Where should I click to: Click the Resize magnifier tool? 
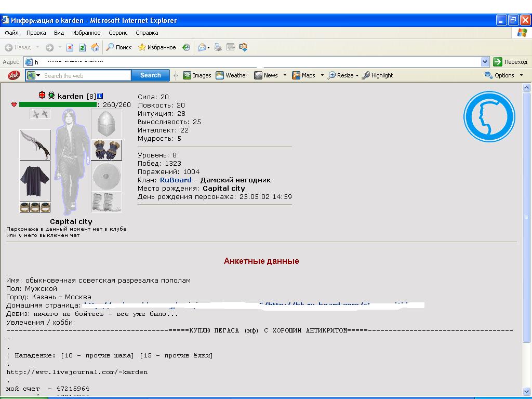point(341,75)
